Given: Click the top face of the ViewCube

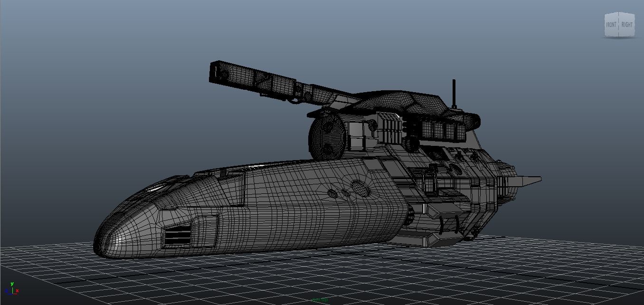Looking at the screenshot, I should click(618, 12).
